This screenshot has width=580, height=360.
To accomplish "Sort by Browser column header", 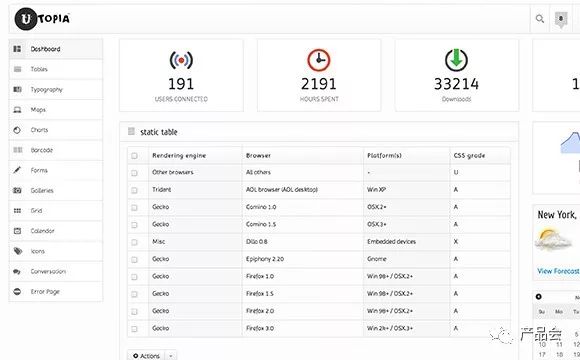I will coord(258,155).
